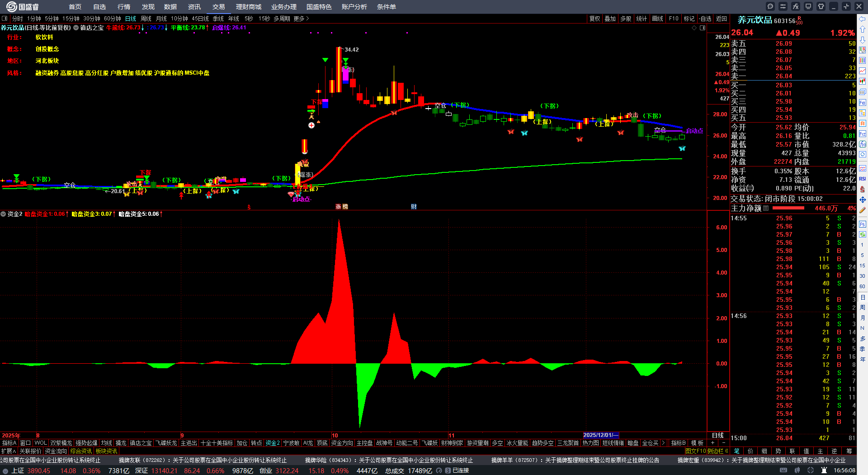Open the fx formula manager icon

pos(796,6)
